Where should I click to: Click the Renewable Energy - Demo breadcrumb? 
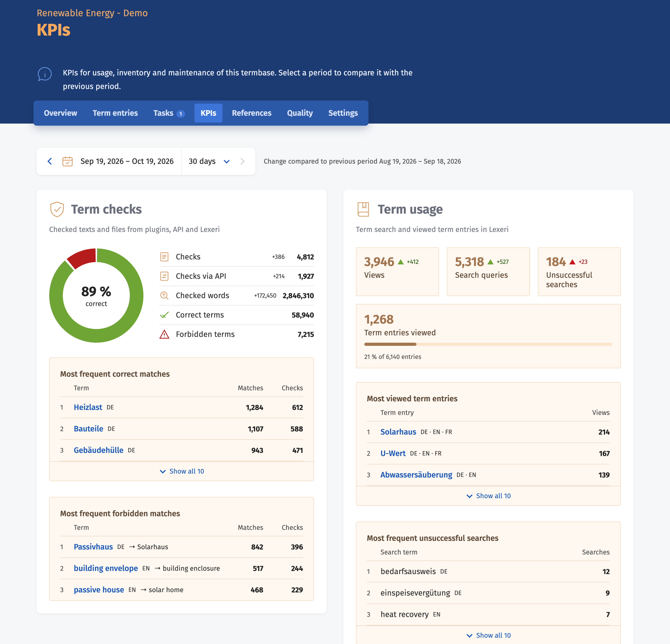92,13
